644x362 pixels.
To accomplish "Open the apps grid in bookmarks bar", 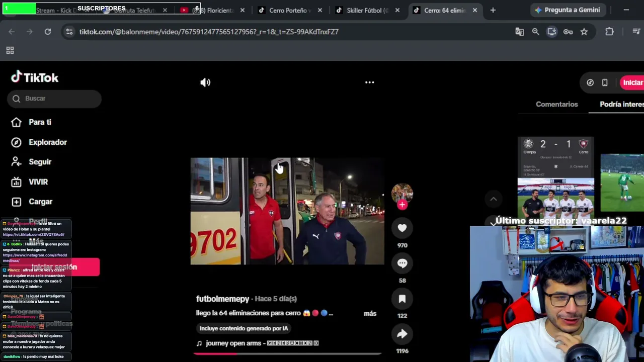I will tap(10, 50).
